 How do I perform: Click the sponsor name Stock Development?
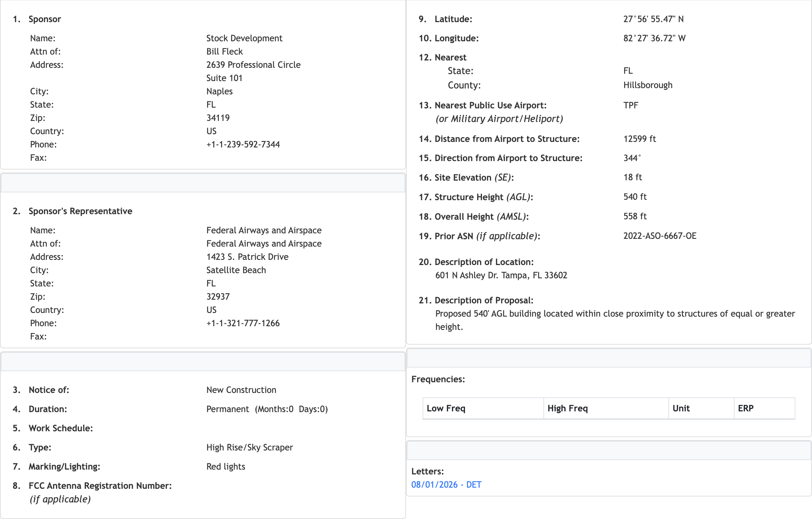coord(244,38)
